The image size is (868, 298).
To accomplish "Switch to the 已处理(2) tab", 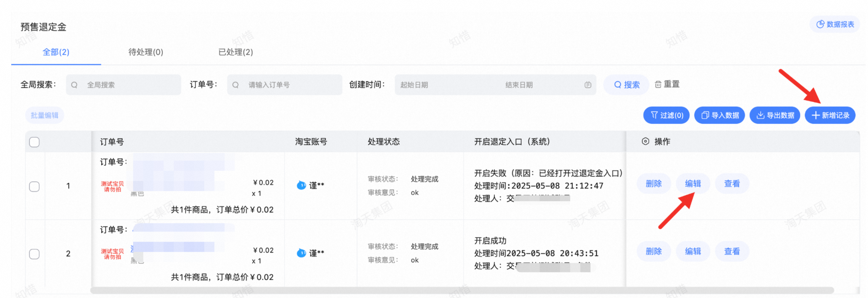I will click(236, 52).
